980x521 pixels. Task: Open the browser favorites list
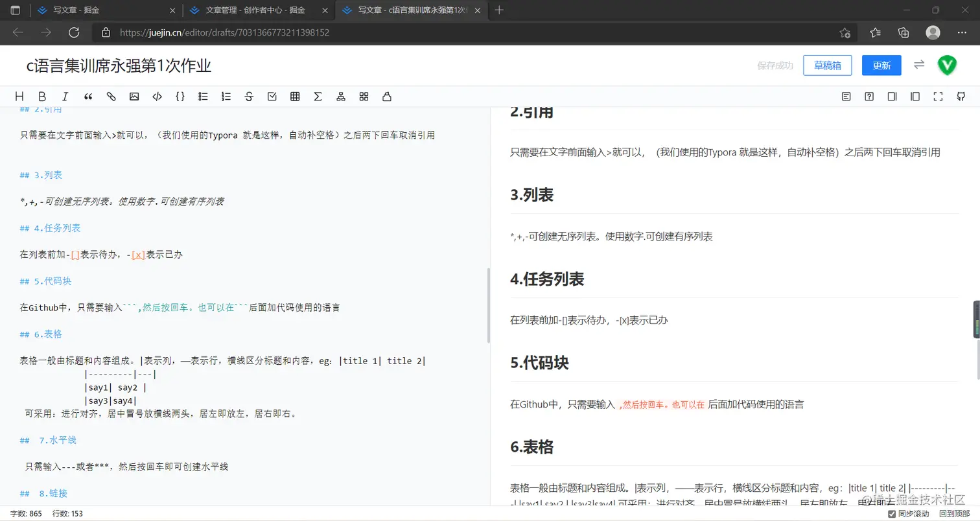(x=876, y=32)
